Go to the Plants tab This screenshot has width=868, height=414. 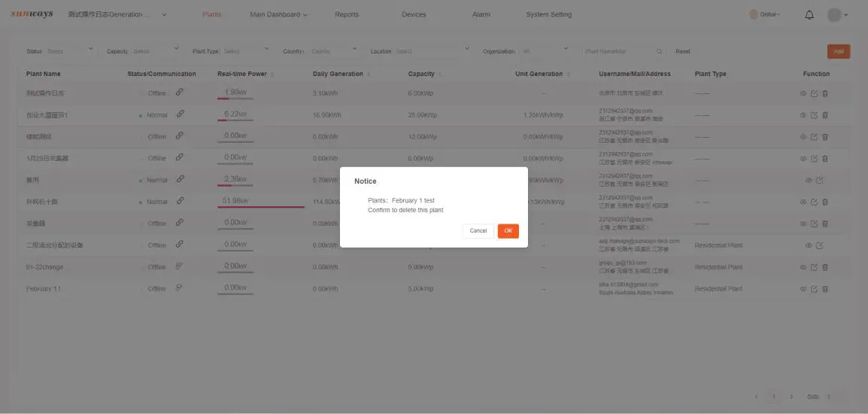tap(212, 14)
